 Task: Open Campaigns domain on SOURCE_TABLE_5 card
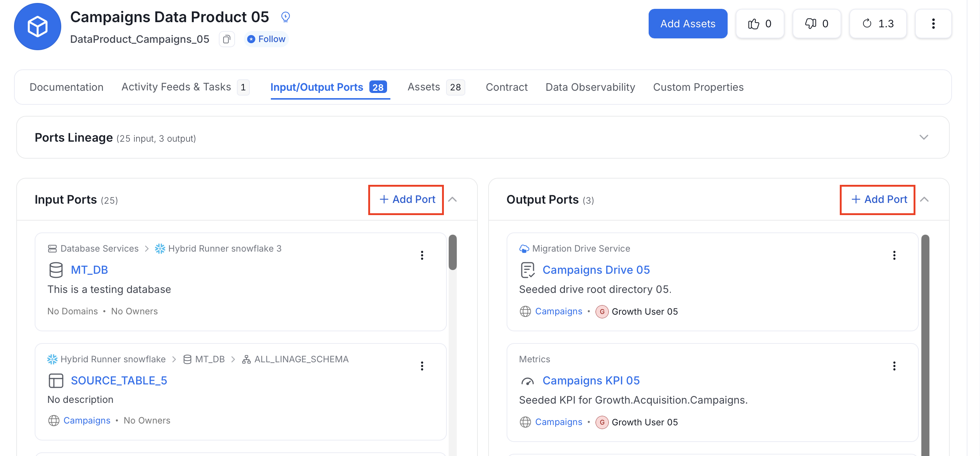(87, 420)
